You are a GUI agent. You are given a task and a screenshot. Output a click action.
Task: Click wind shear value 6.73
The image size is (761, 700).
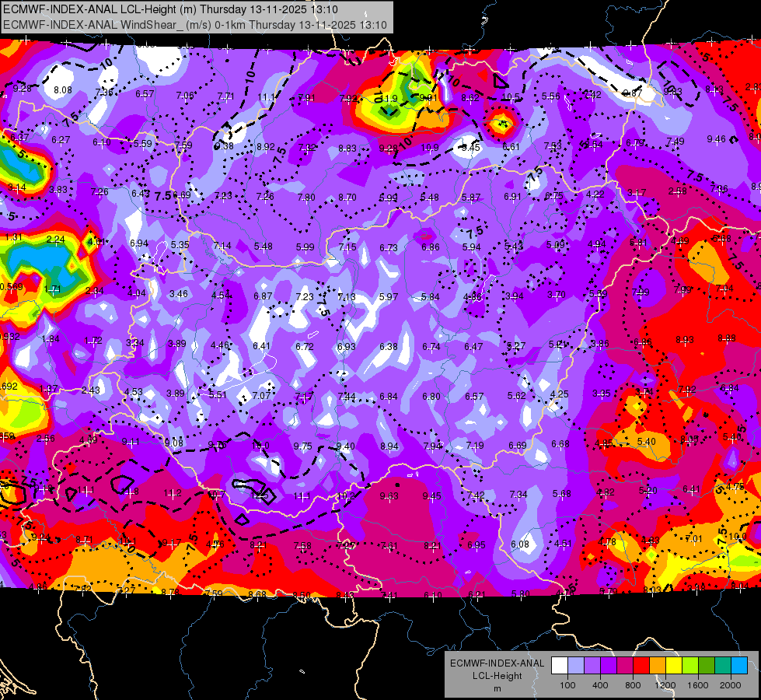tap(388, 248)
